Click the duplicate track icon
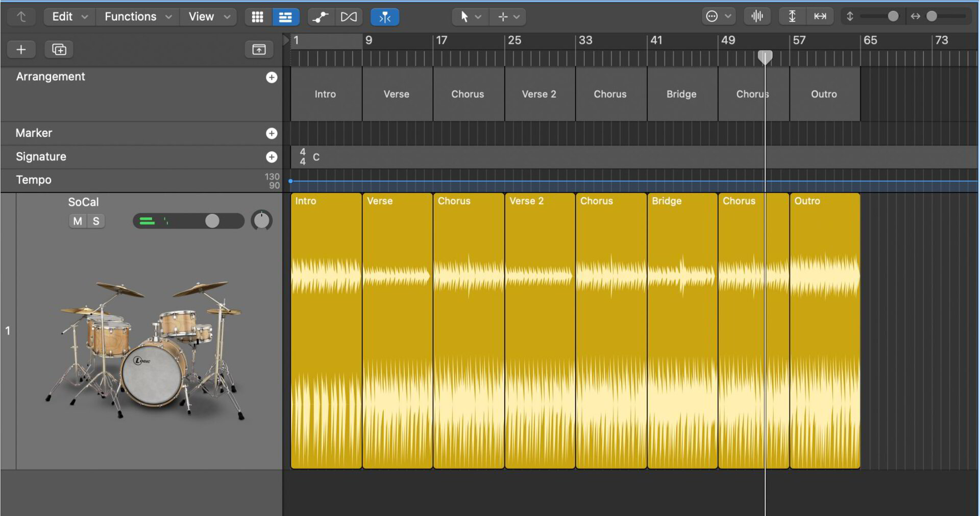980x516 pixels. click(59, 49)
